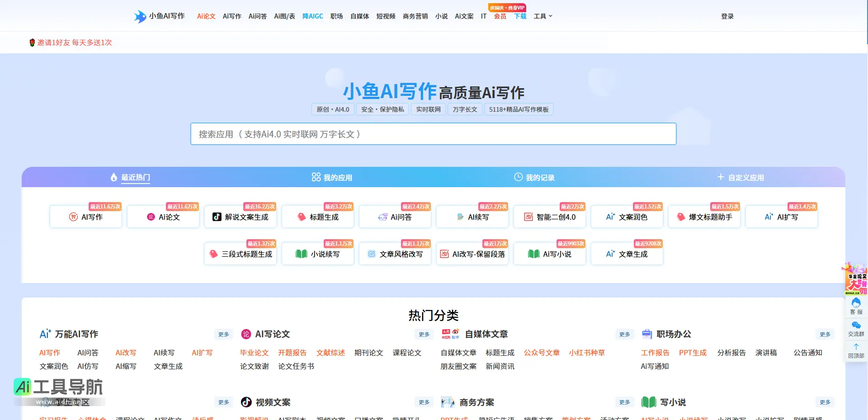Click the 搜索应用 search input field
This screenshot has width=868, height=420.
point(434,134)
